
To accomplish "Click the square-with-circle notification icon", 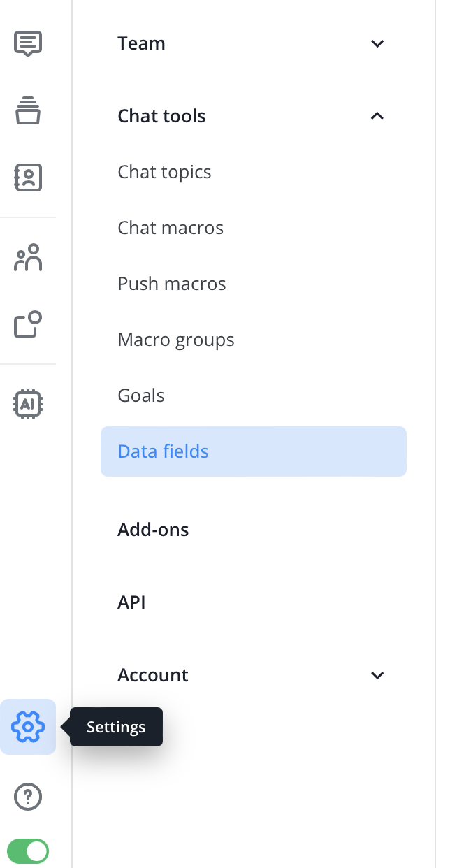I will tap(28, 325).
